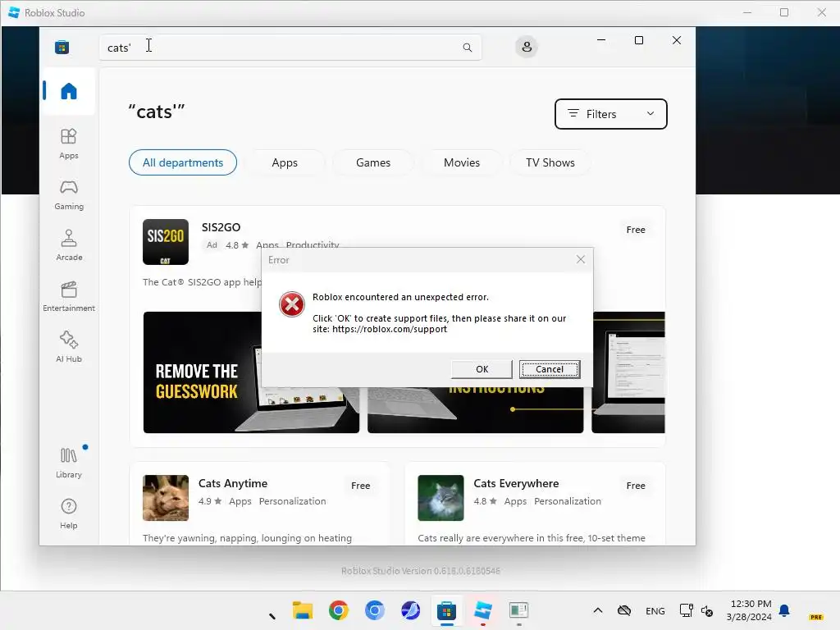This screenshot has width=840, height=630.
Task: Open the Library in sidebar
Action: tap(69, 463)
